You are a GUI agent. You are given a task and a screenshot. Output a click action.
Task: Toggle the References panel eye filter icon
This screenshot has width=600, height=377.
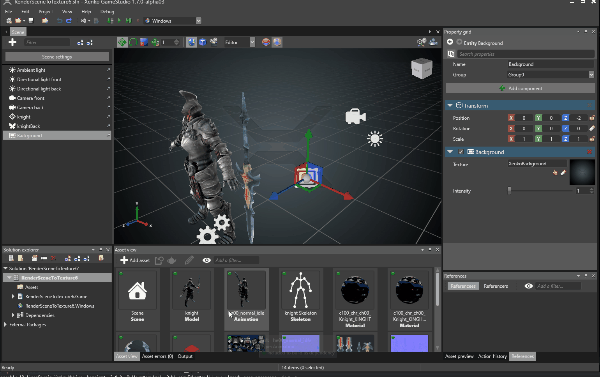click(x=528, y=286)
